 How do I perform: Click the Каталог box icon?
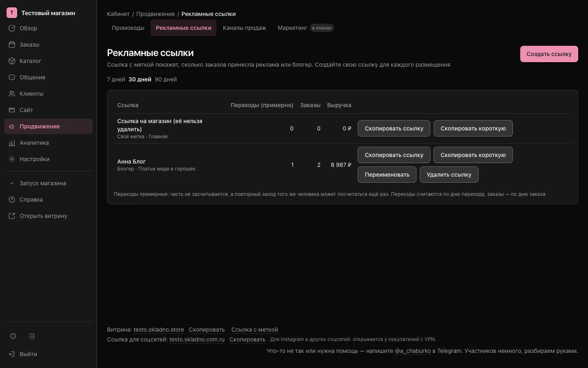point(12,61)
